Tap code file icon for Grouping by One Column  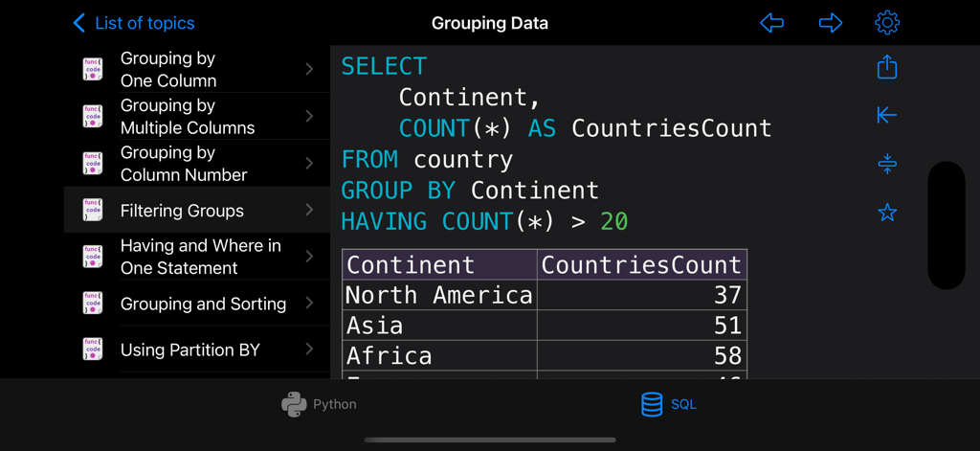93,70
